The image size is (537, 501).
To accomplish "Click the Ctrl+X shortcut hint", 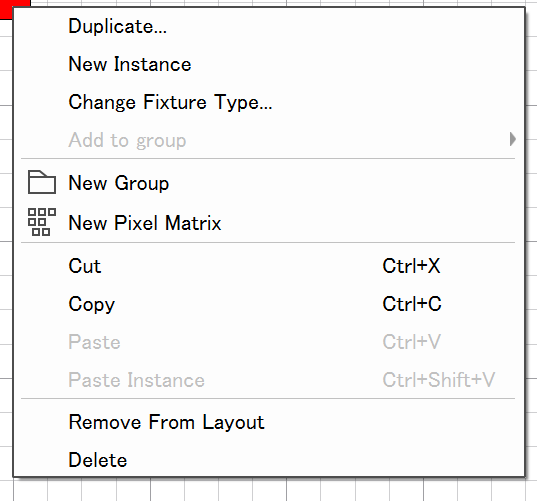I will [x=411, y=266].
